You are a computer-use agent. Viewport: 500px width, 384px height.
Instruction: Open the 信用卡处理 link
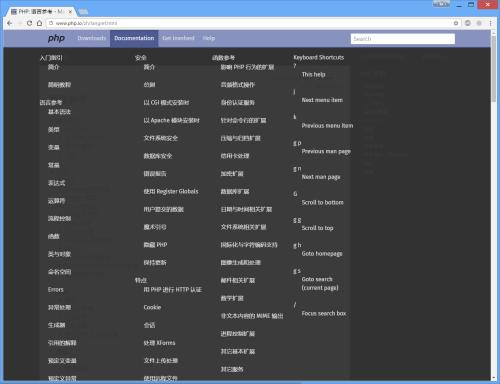[x=235, y=156]
